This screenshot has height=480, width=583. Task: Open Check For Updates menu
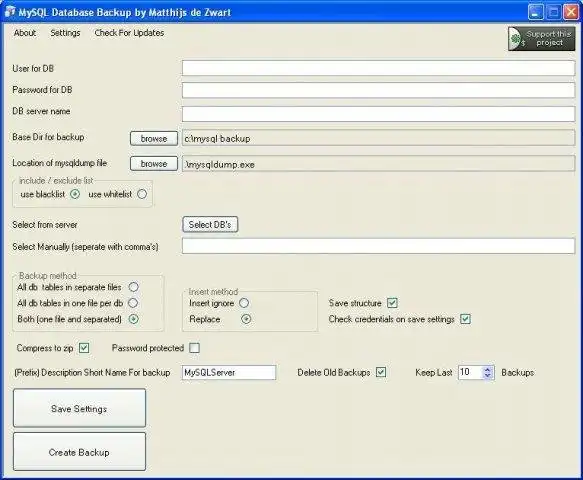129,33
